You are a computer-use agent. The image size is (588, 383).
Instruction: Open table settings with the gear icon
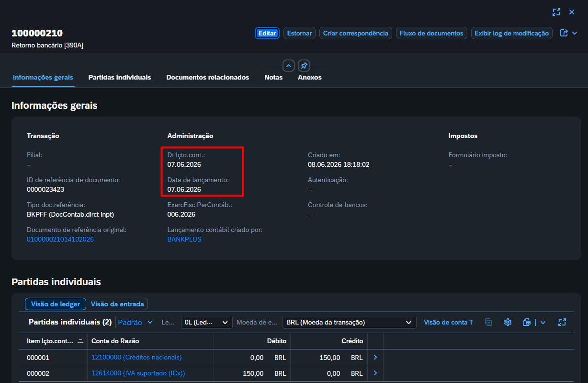point(508,322)
